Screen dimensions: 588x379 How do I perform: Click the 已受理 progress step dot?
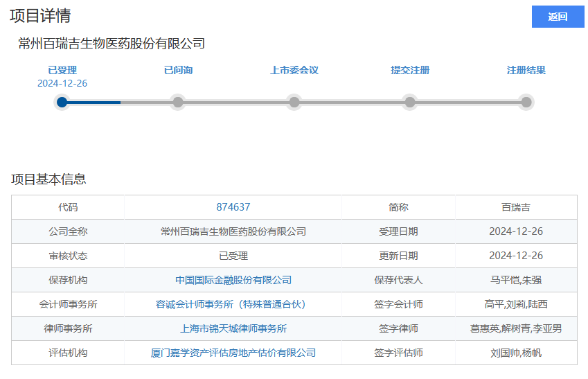tap(62, 102)
